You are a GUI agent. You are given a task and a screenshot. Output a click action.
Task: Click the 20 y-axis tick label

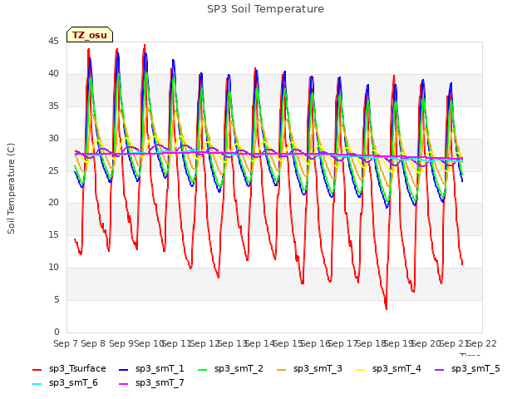[x=53, y=203]
